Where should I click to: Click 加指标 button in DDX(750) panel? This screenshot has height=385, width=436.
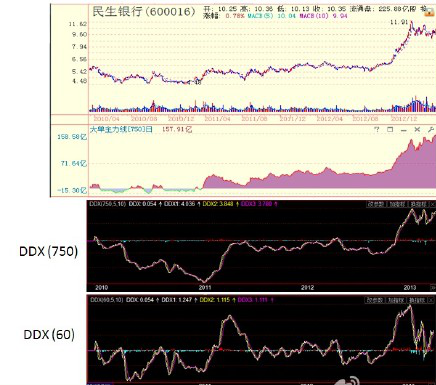coord(397,204)
